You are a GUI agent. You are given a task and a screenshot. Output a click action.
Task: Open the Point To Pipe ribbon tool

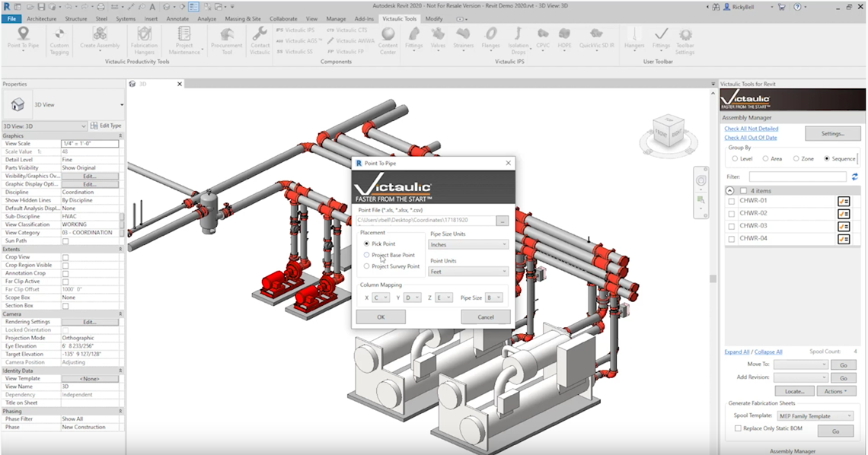click(23, 40)
